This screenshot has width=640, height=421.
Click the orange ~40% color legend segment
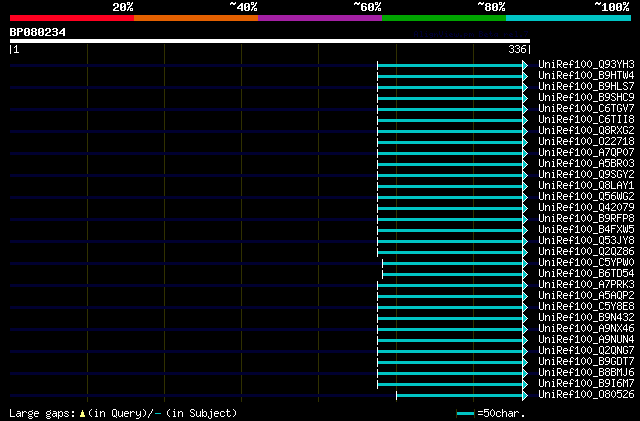(196, 18)
